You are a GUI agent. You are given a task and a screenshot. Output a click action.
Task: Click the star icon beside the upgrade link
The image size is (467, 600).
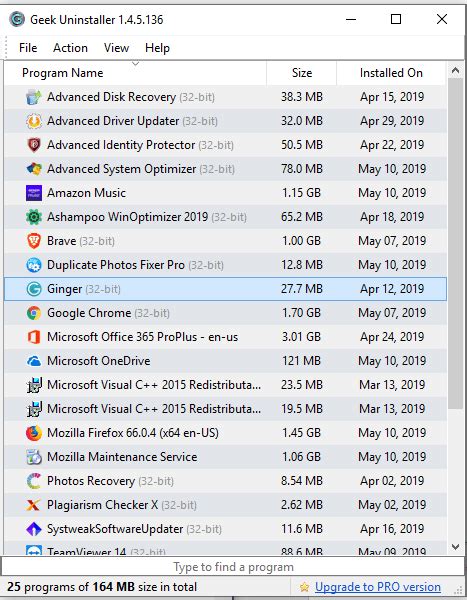coord(304,587)
